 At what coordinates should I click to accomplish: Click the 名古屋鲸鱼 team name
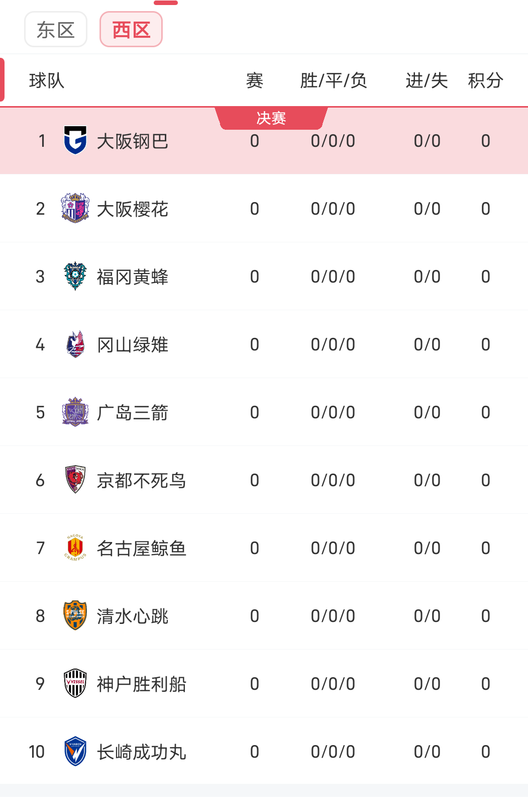click(141, 549)
